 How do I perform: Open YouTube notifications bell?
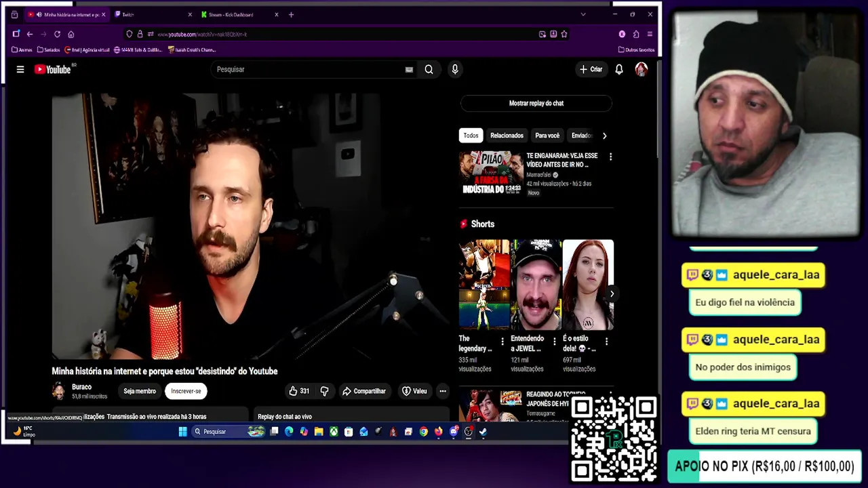(x=619, y=69)
